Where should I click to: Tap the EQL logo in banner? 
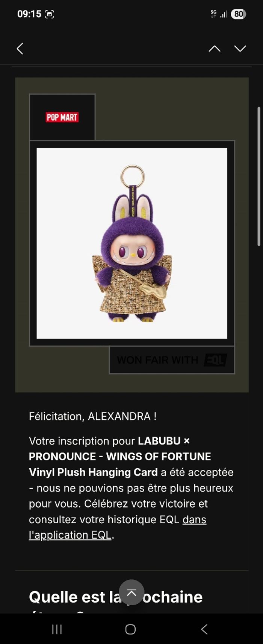coord(215,360)
